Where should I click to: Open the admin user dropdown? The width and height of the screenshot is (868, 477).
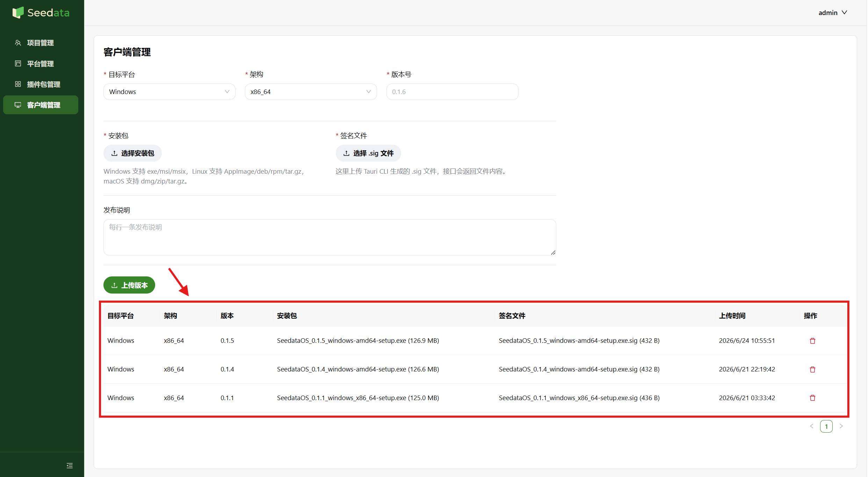click(x=833, y=13)
